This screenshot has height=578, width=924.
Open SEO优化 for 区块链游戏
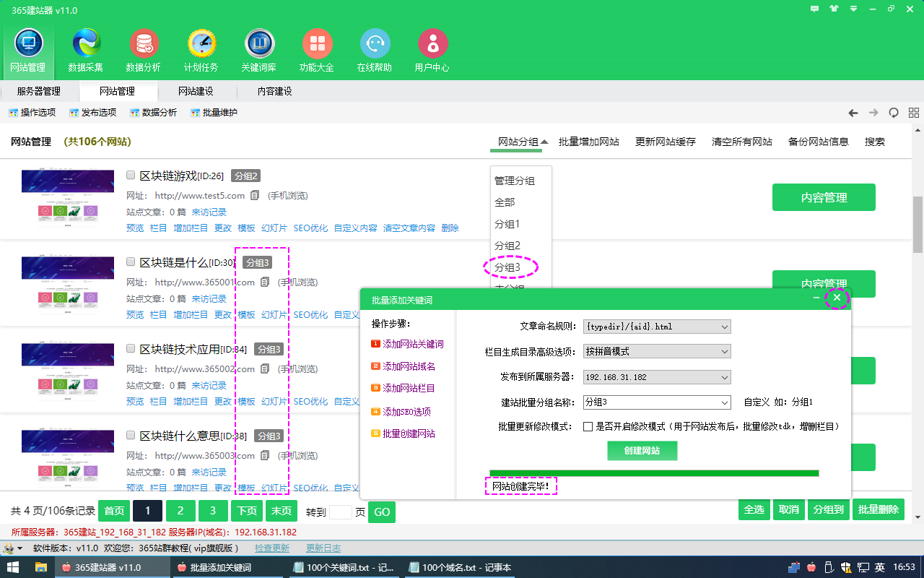pos(310,228)
